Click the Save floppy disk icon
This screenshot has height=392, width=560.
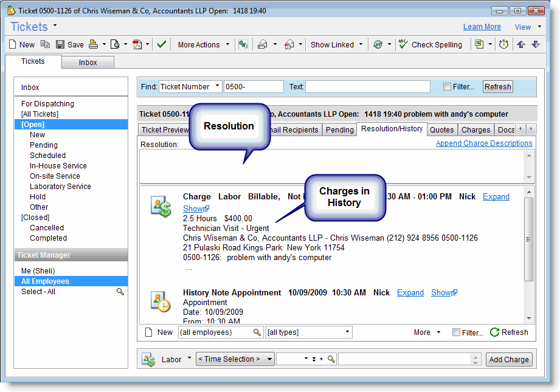(60, 44)
